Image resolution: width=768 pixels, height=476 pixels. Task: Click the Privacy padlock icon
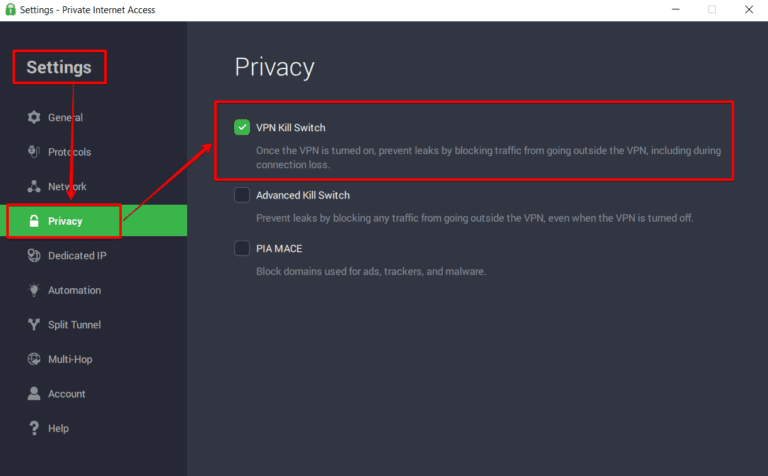(x=33, y=221)
